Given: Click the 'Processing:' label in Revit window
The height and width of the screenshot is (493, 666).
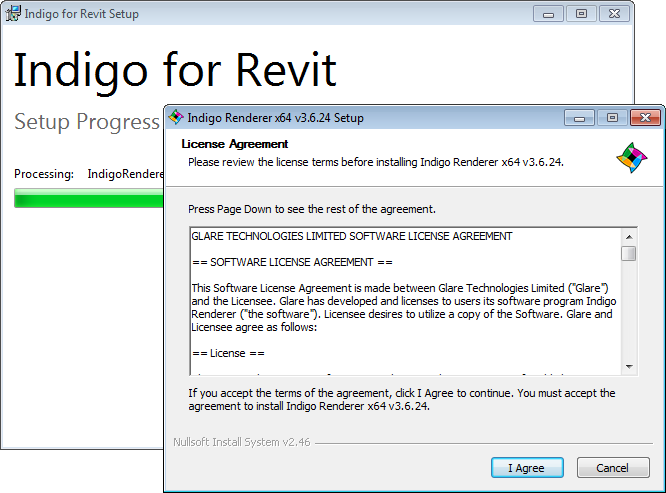Looking at the screenshot, I should pyautogui.click(x=44, y=174).
